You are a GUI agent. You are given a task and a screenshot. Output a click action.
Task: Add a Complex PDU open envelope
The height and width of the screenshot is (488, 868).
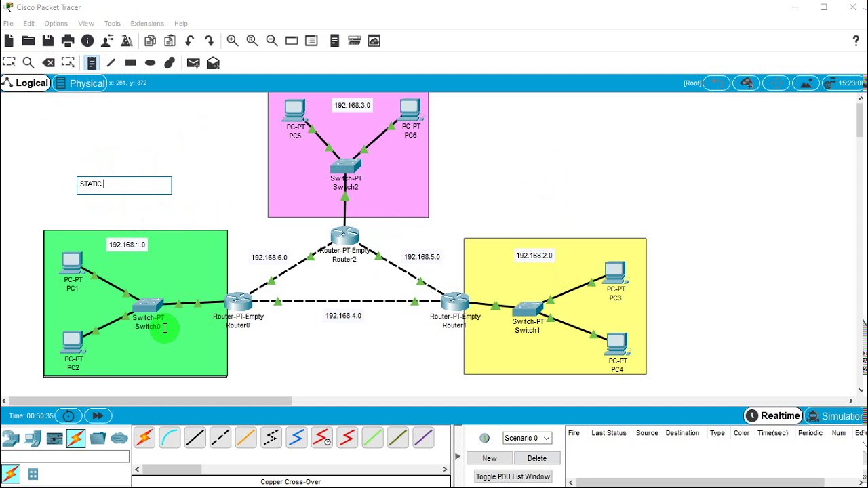click(x=213, y=62)
